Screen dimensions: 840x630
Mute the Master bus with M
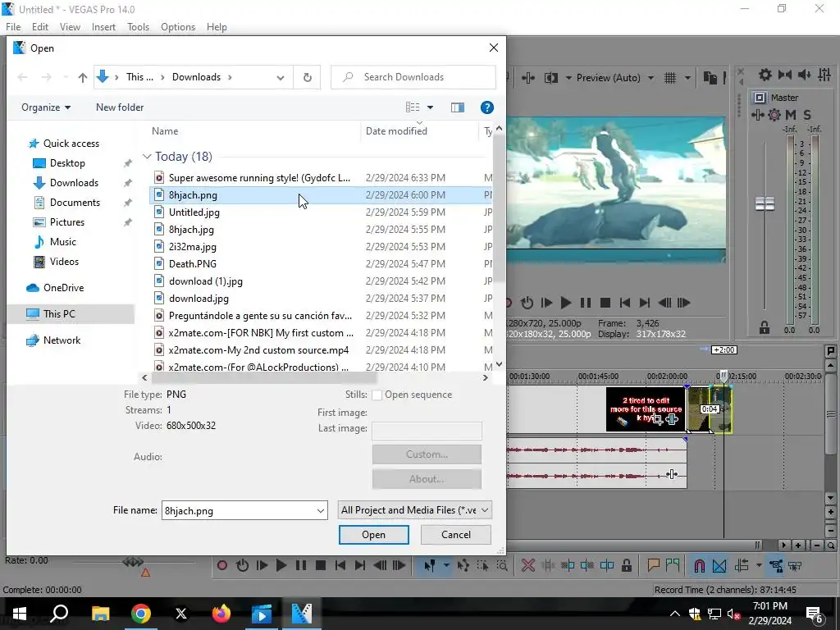791,115
